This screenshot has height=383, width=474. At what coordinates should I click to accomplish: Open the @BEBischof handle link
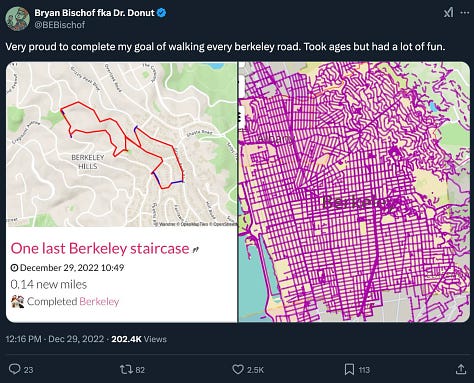click(x=60, y=25)
